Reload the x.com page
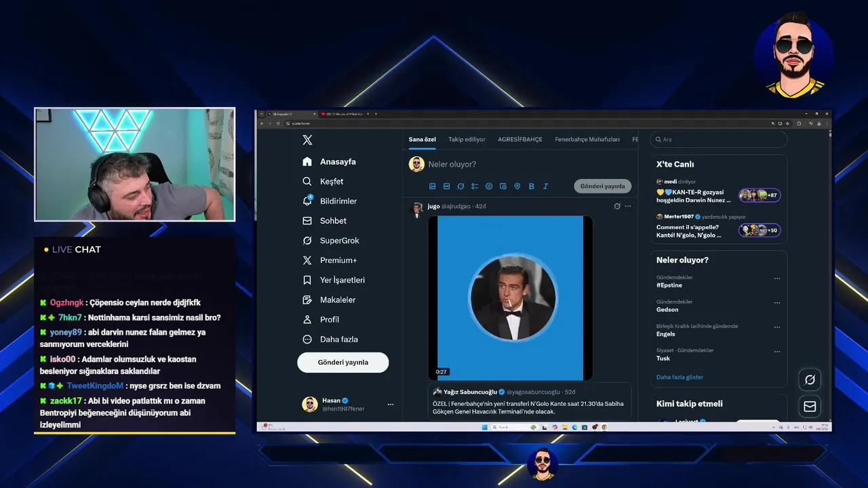 [278, 123]
